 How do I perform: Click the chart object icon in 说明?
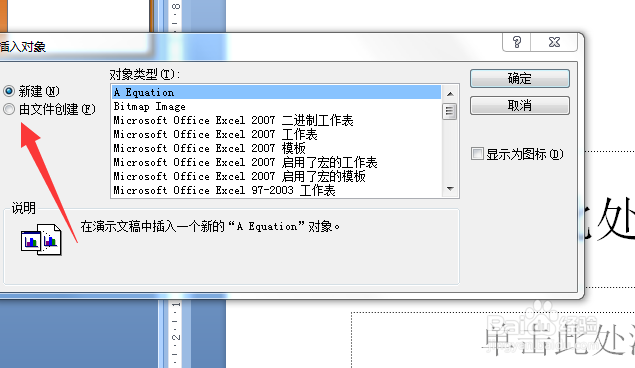pos(41,240)
